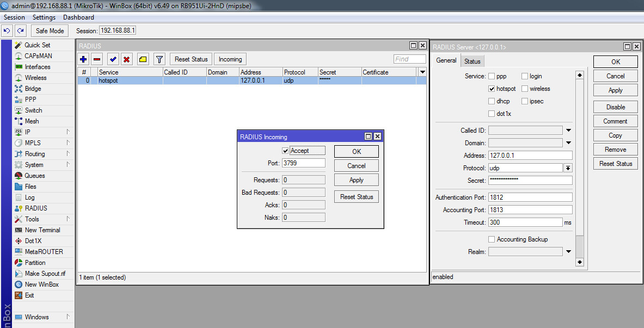Toggle the login service checkbox

tap(525, 76)
